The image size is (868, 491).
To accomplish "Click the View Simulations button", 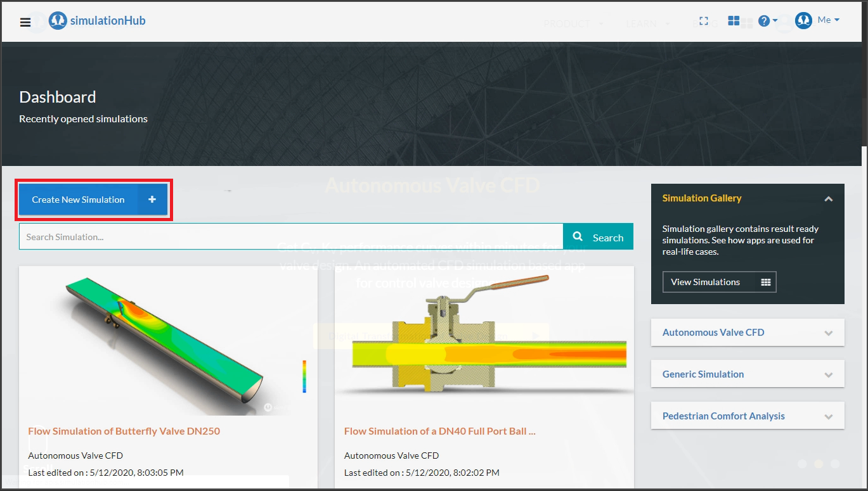I will (x=719, y=282).
